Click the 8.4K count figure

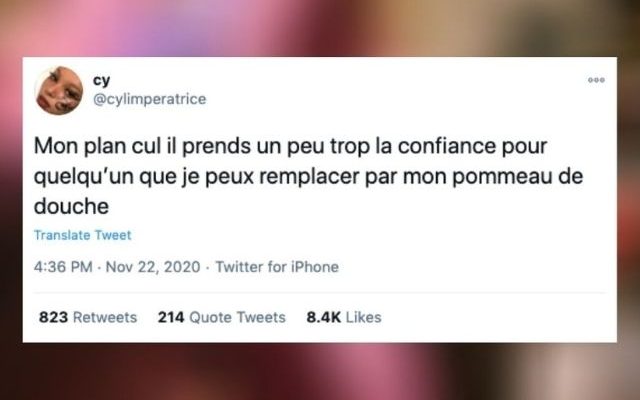click(x=324, y=317)
